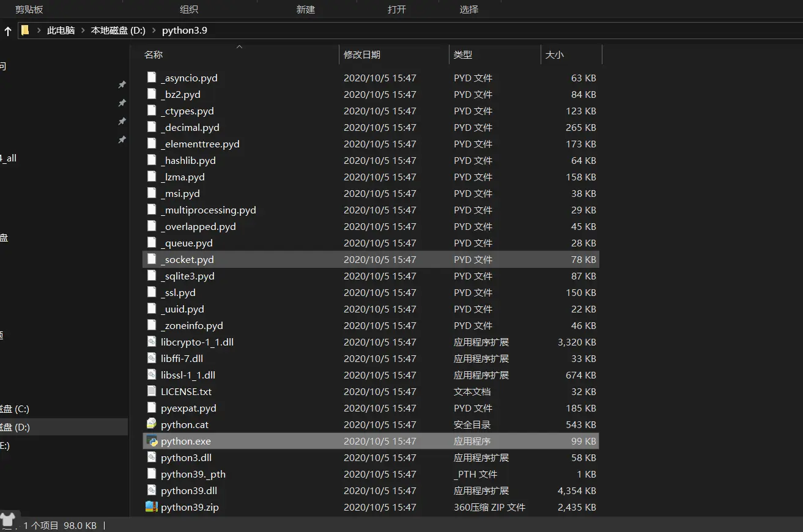This screenshot has height=532, width=803.
Task: Click python3.9 in the address breadcrumb
Action: pyautogui.click(x=185, y=30)
